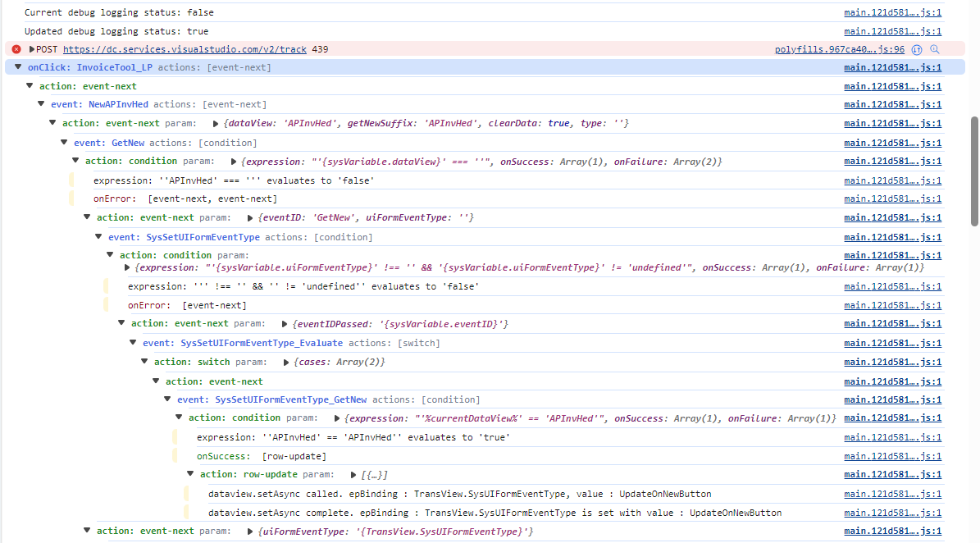Expand the {eventID: 'GetNew', uiFormEventType: ''} object
The image size is (980, 543).
(x=250, y=218)
